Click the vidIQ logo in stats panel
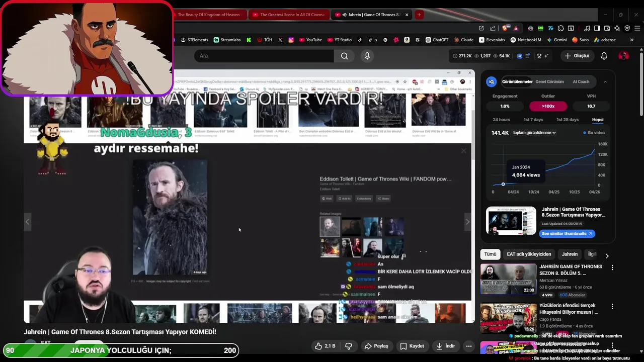644x362 pixels. coord(492,81)
